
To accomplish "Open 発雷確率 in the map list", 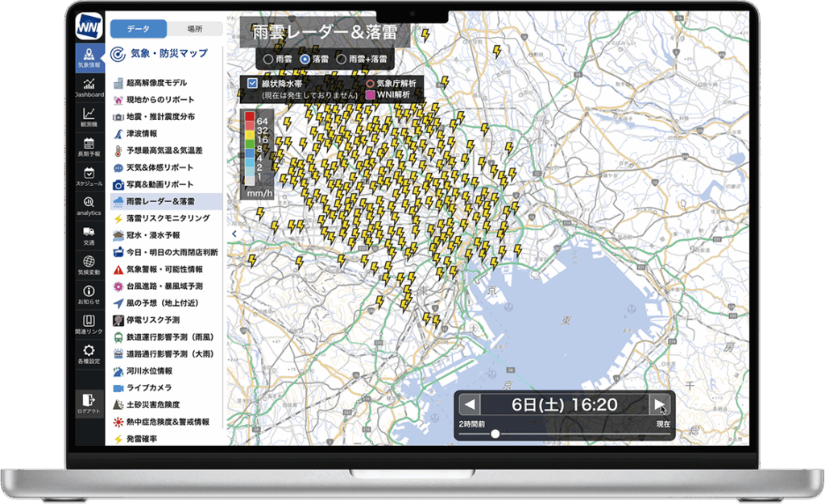I will (141, 438).
